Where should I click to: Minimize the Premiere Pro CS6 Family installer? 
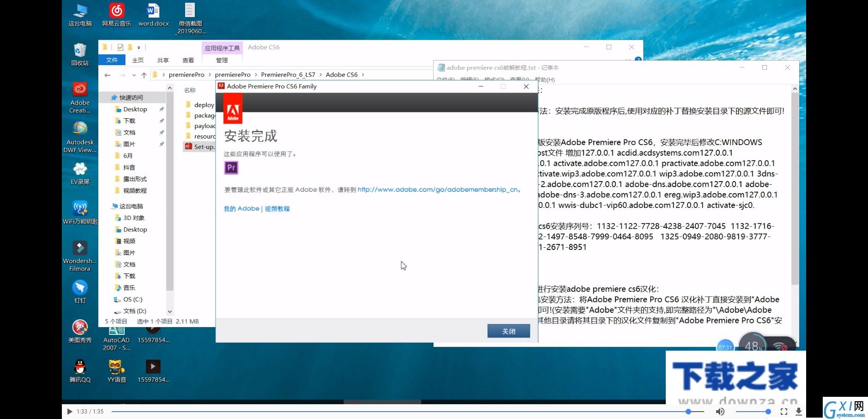tap(481, 86)
